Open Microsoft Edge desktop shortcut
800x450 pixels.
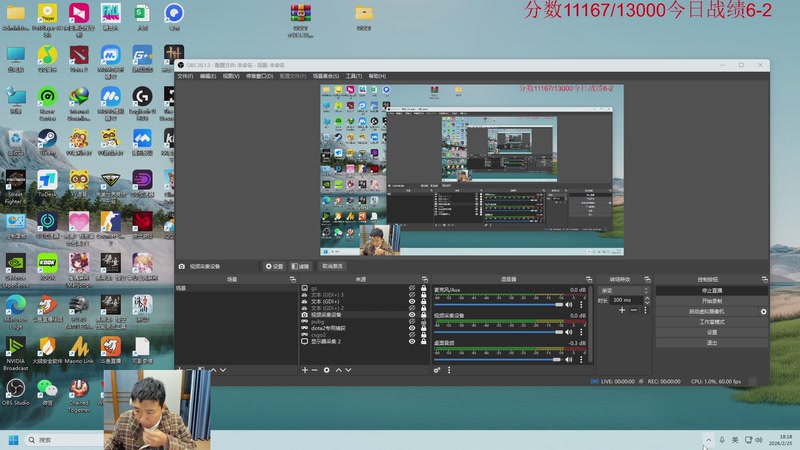click(x=16, y=312)
